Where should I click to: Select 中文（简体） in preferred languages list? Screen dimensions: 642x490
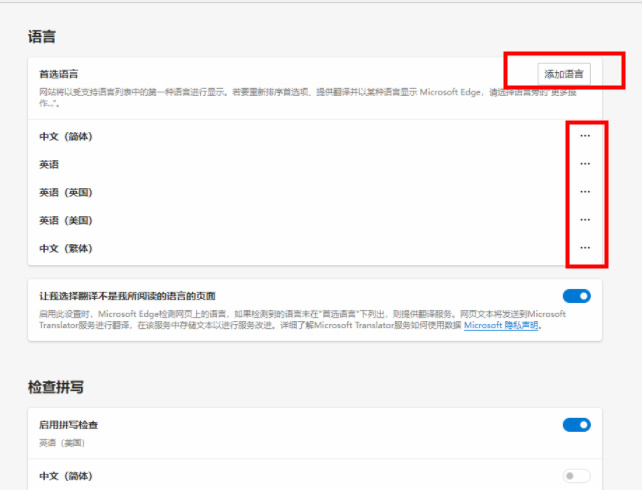point(66,136)
